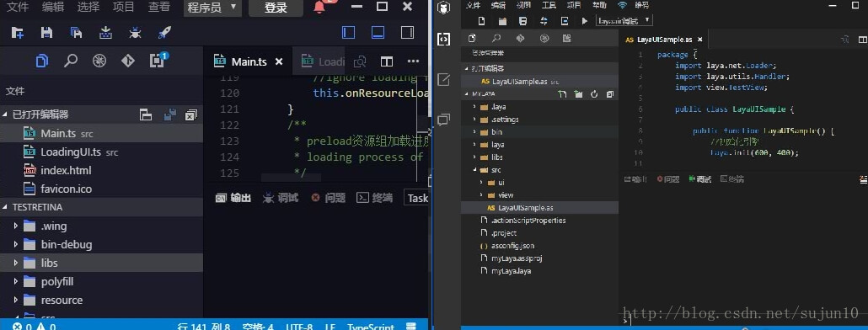Toggle the right panel layout in Egret Wing

(407, 33)
